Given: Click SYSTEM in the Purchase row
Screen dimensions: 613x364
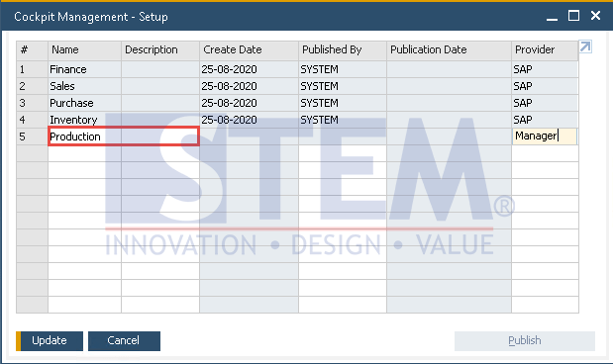Looking at the screenshot, I should pyautogui.click(x=343, y=103).
